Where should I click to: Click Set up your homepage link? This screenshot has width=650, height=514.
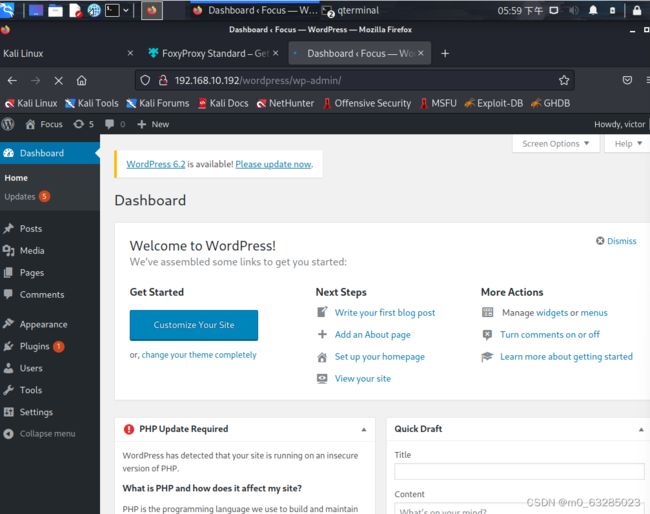379,356
